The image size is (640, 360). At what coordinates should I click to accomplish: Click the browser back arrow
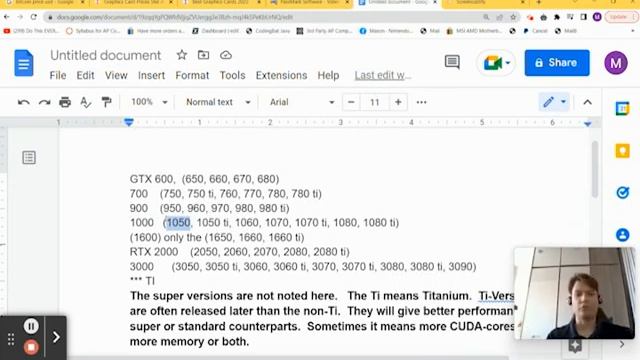[7, 17]
